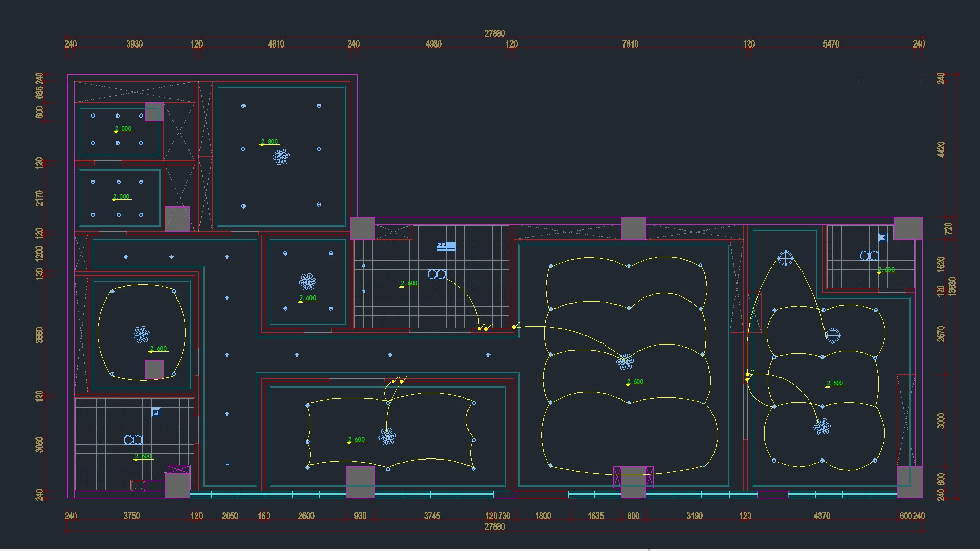Viewport: 980px width, 551px height.
Task: Select chandelier in room with six surrounding downlights
Action: coord(281,156)
